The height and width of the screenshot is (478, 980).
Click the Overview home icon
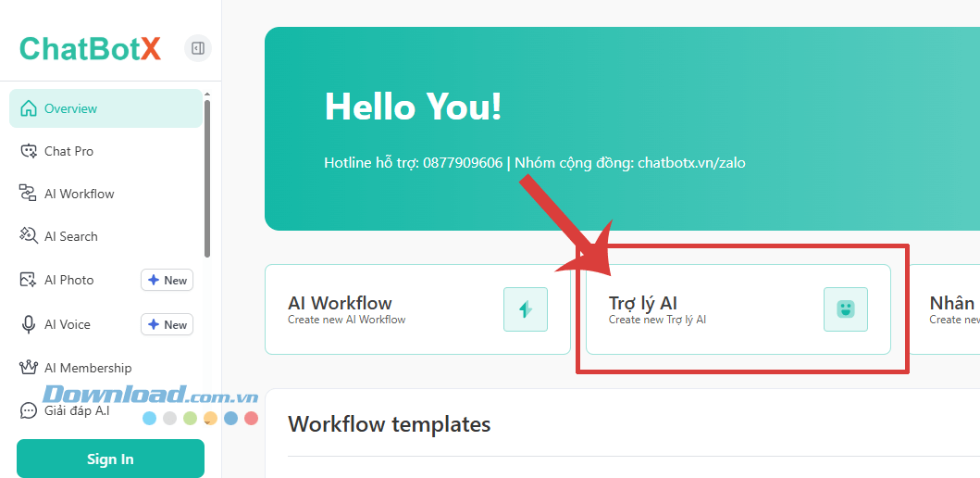29,108
